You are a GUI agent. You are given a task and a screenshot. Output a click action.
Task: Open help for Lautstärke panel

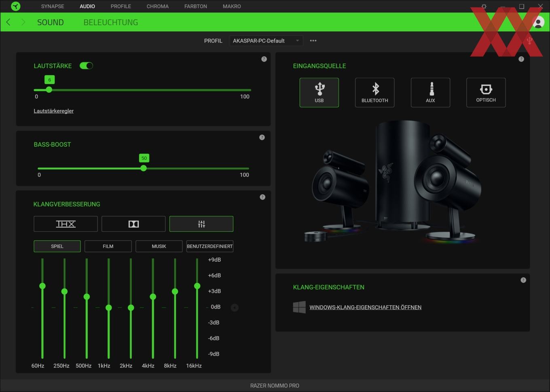[264, 59]
